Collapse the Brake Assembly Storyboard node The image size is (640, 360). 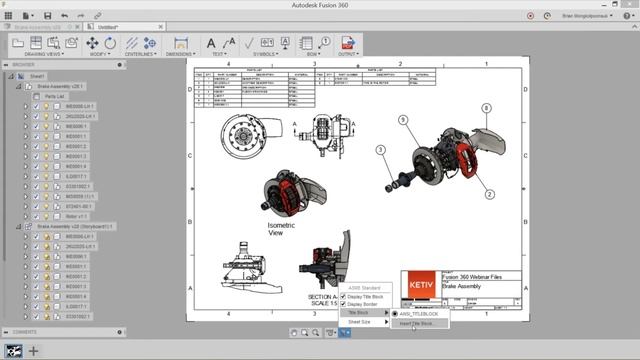(x=18, y=227)
